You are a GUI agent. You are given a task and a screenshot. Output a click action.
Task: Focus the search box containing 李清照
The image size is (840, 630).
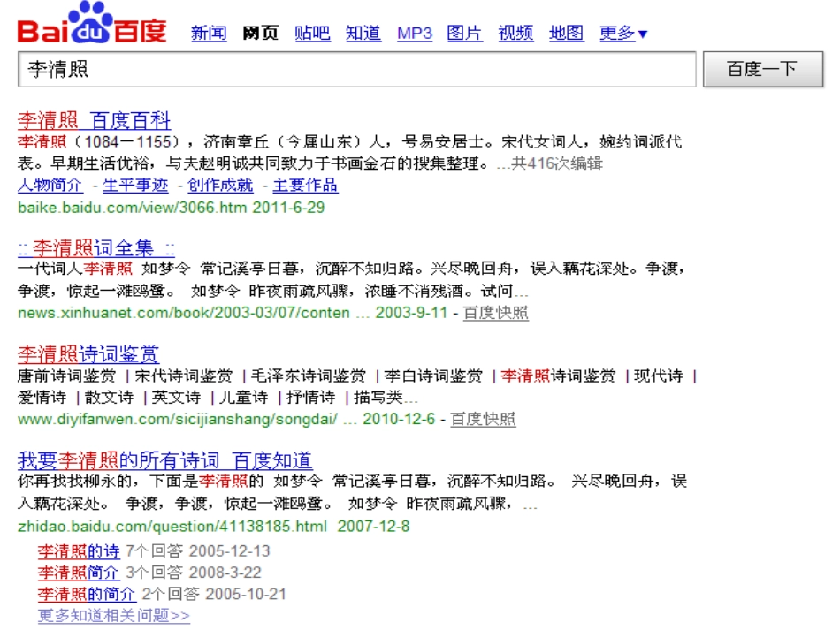[x=357, y=69]
